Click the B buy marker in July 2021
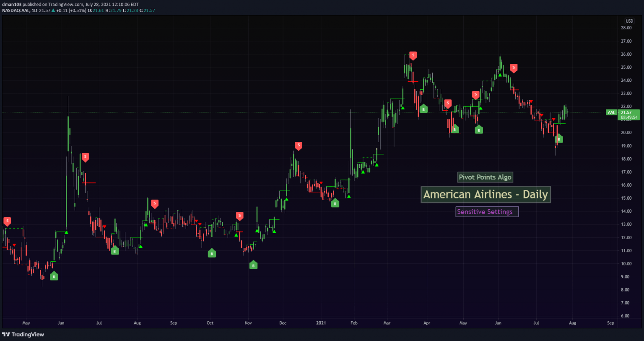Viewport: 644px width, 341px height. point(559,138)
